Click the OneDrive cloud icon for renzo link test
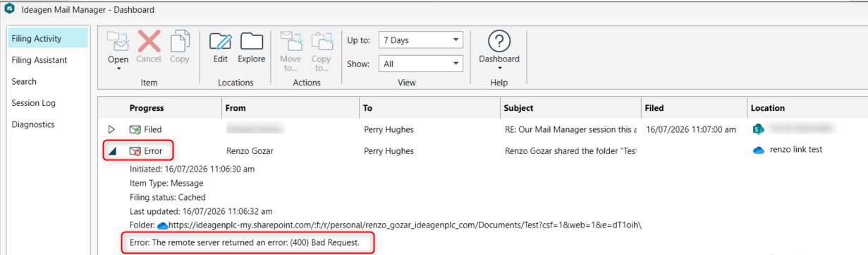The image size is (868, 255). pyautogui.click(x=759, y=150)
